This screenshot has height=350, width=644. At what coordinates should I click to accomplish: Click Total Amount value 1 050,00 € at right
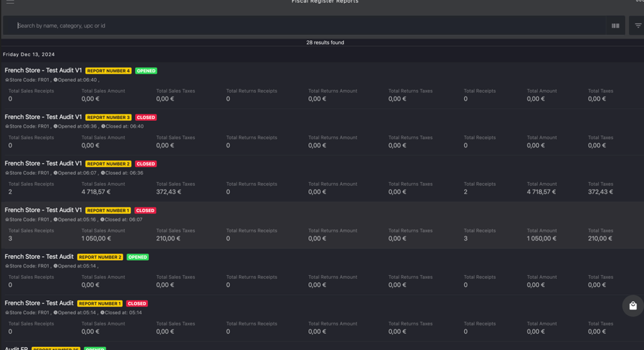pos(541,238)
